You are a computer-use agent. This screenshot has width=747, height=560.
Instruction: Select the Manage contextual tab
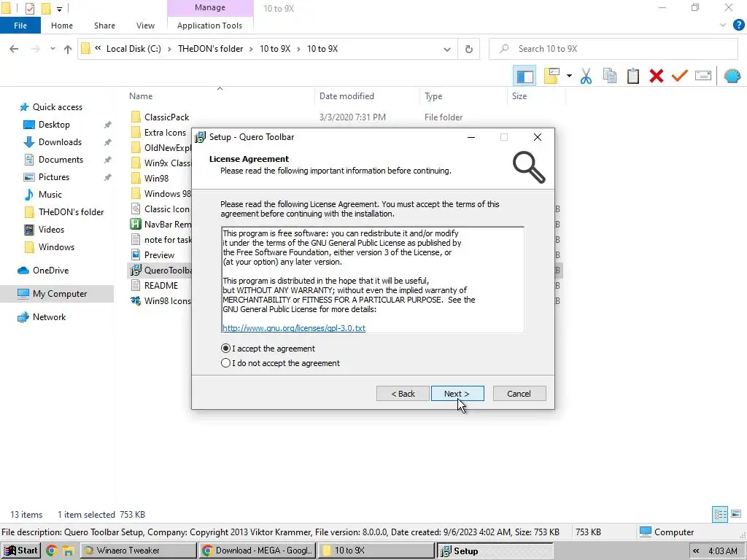(x=210, y=7)
